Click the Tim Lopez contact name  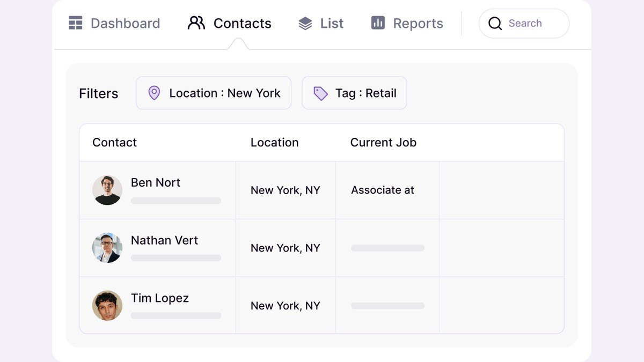tap(160, 298)
